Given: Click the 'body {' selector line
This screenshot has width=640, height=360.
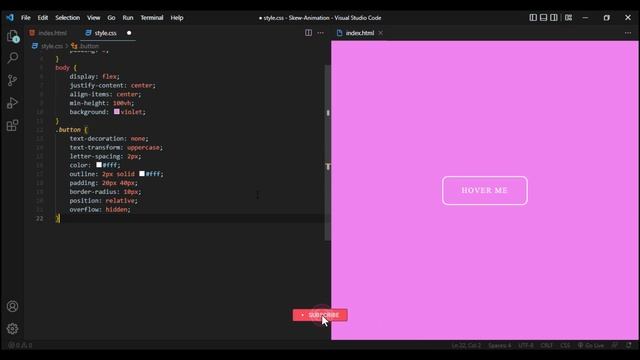Looking at the screenshot, I should pyautogui.click(x=66, y=67).
